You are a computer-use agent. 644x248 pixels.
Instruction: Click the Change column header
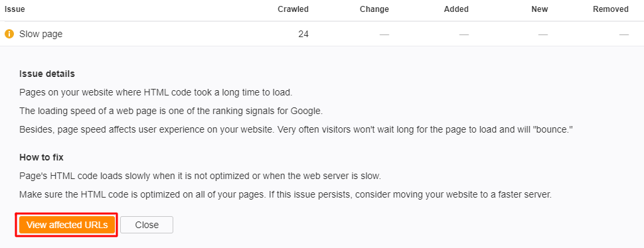[x=374, y=9]
